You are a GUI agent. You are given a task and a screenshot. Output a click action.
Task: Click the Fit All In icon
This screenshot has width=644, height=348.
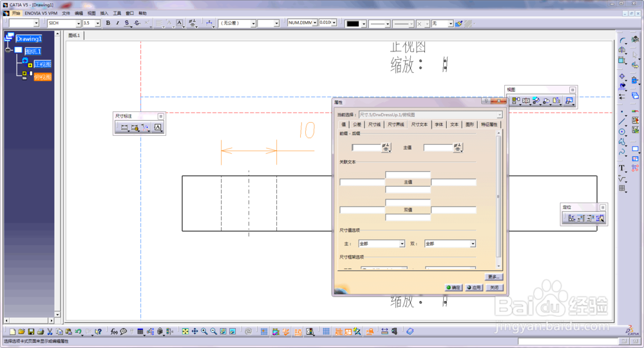[185, 331]
